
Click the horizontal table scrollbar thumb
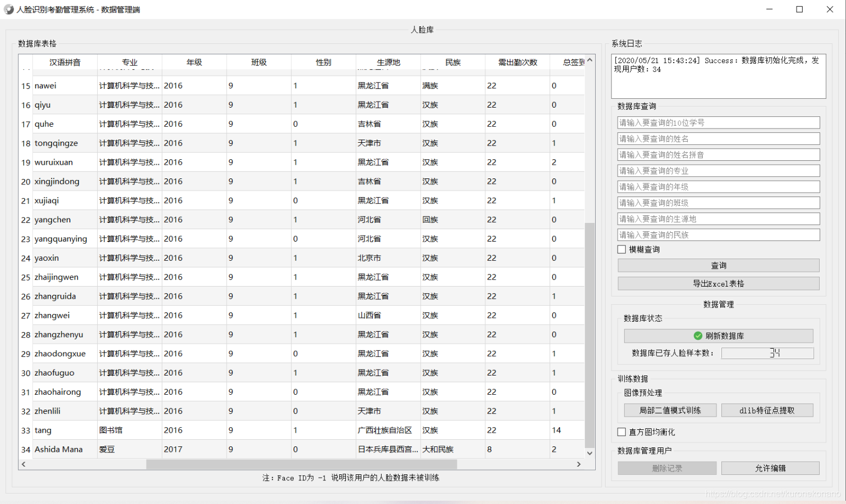coord(301,464)
